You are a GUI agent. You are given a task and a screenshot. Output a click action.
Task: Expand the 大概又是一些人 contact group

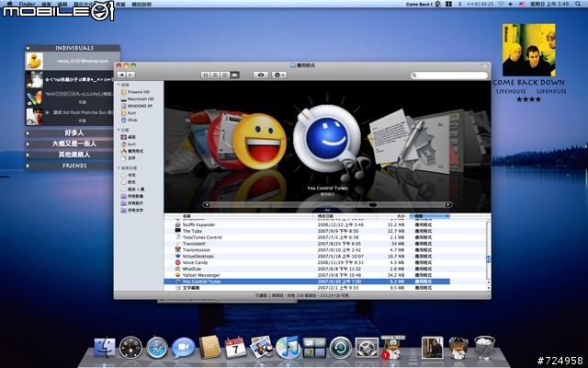(x=28, y=144)
